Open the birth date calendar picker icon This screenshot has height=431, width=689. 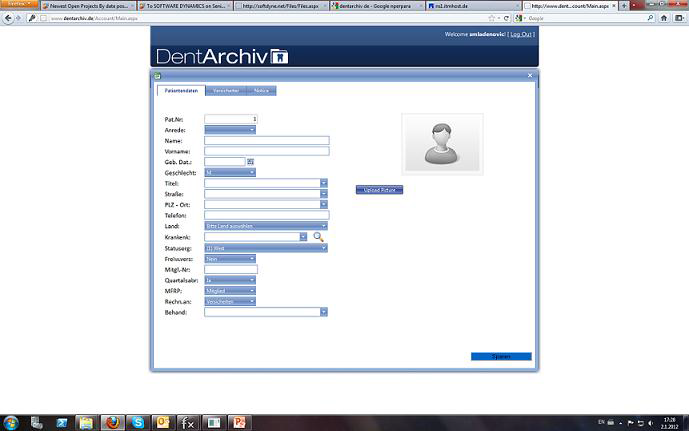click(x=250, y=162)
